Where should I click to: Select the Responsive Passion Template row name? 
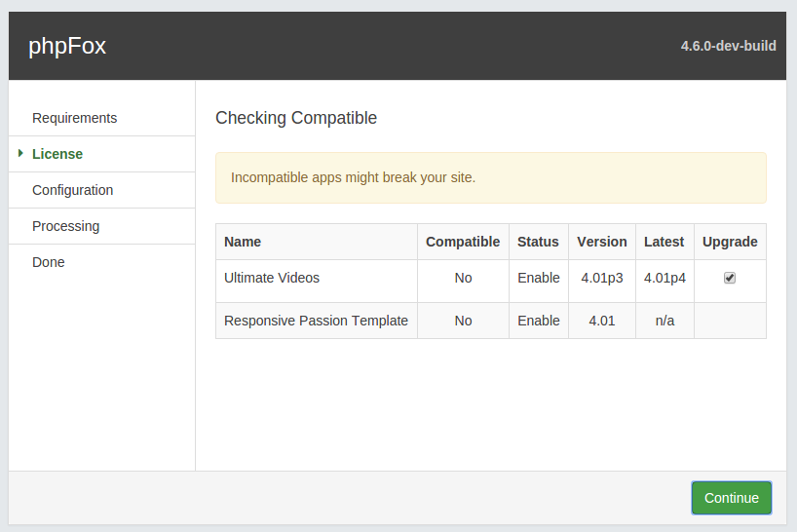tap(316, 321)
